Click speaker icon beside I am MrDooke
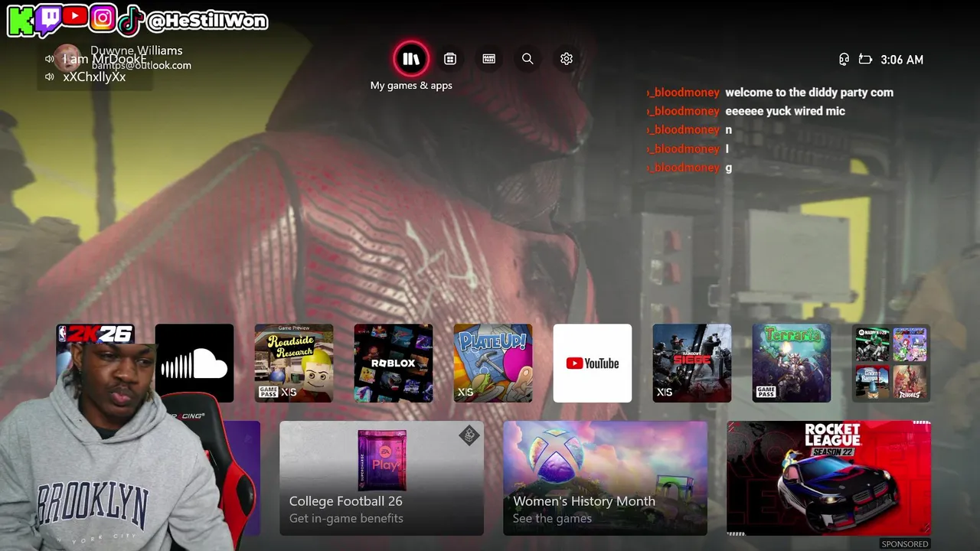This screenshot has width=980, height=551. point(50,59)
